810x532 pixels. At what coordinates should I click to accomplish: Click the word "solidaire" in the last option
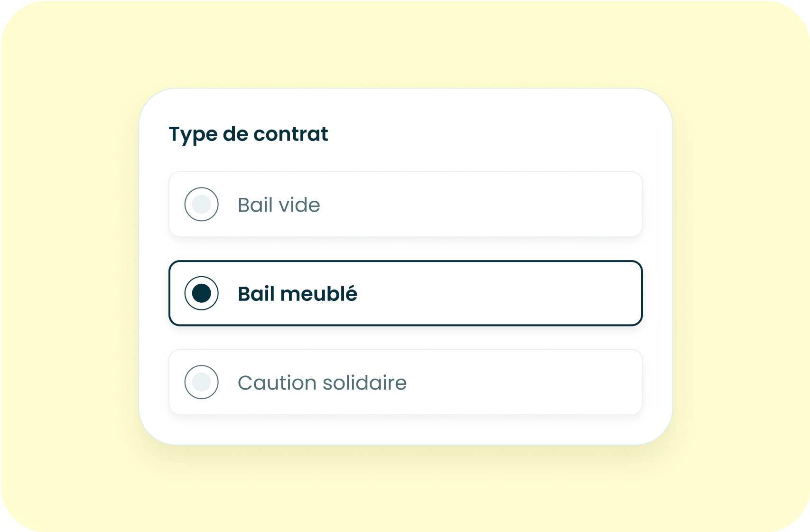[x=364, y=383]
